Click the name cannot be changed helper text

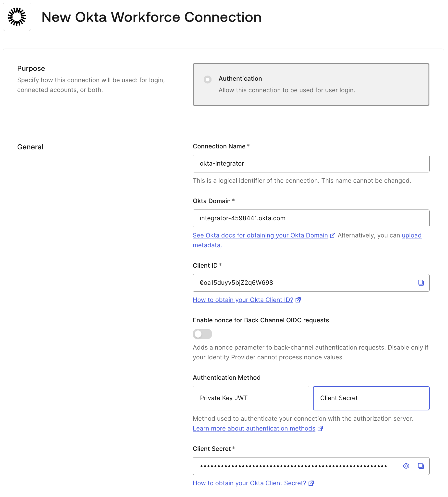coord(302,181)
